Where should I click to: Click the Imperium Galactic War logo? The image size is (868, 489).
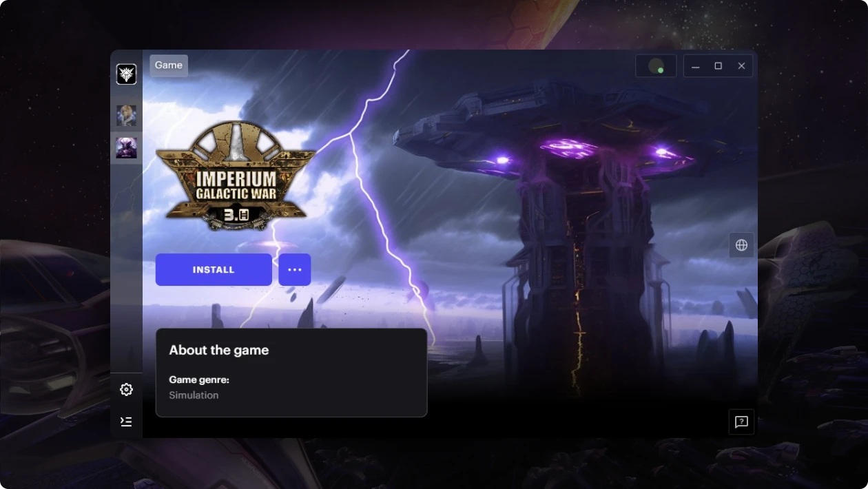235,176
